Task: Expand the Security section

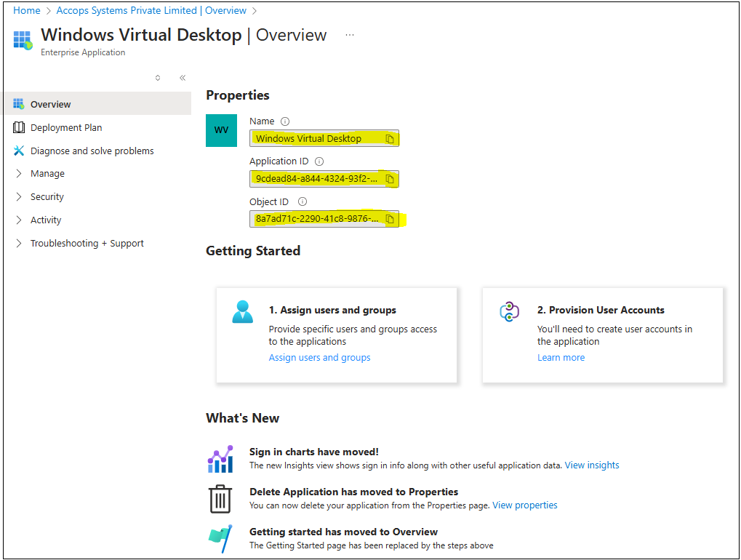Action: (47, 197)
